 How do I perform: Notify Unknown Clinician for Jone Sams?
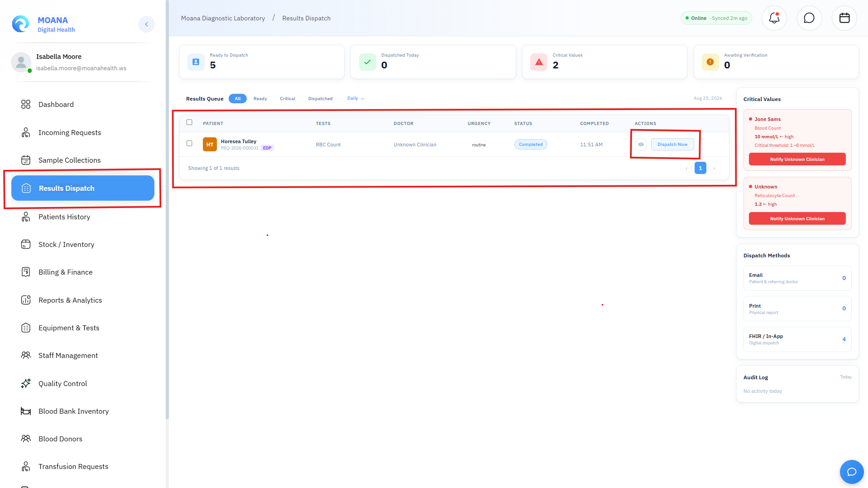797,159
